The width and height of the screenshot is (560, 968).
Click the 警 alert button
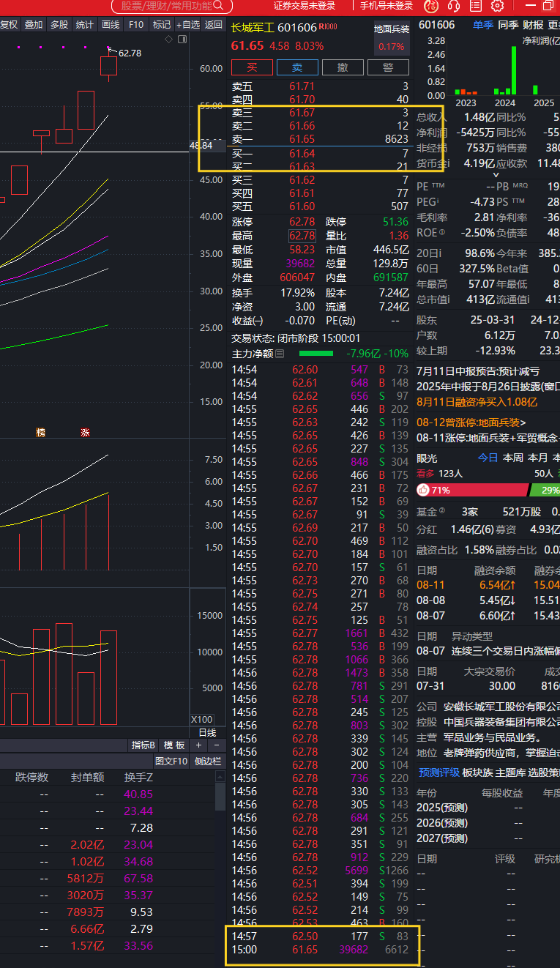pyautogui.click(x=388, y=67)
